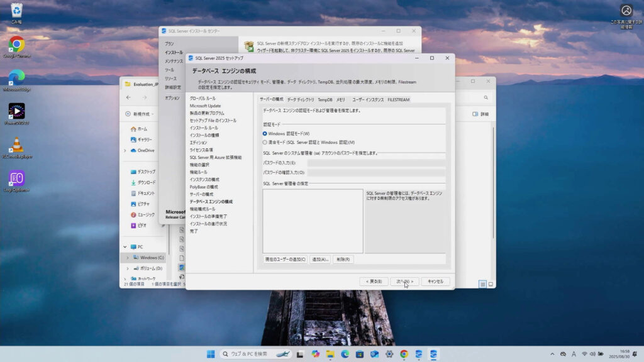Viewport: 644px width, 362px height.
Task: Click the IME input mode 'A' tray indicator
Action: pyautogui.click(x=574, y=354)
